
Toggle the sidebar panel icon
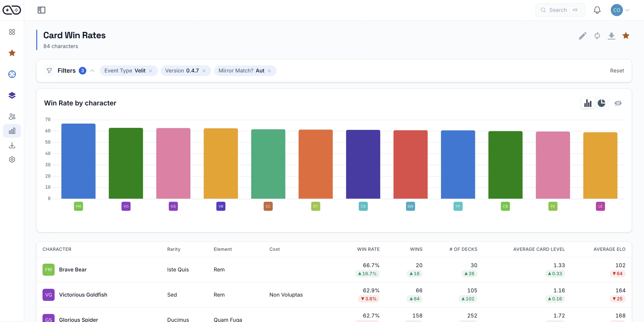[42, 10]
